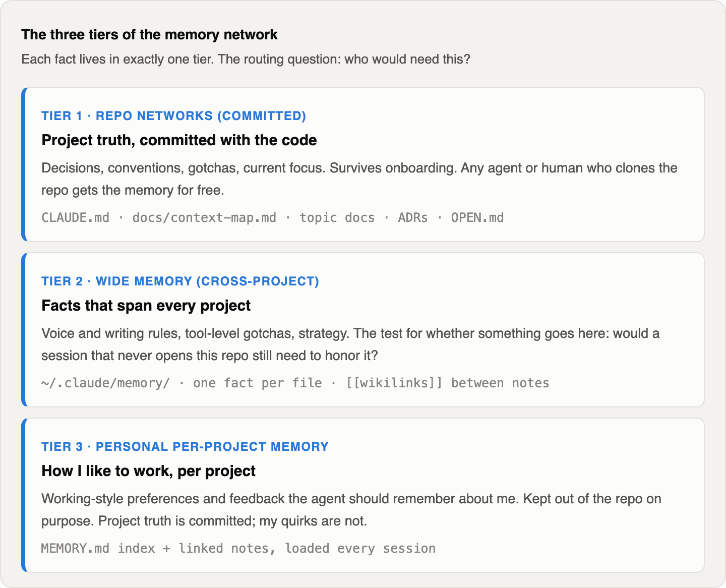Click the 'TIER 3 · PERSONAL PER-PROJECT MEMORY' label
The width and height of the screenshot is (726, 588).
[x=185, y=446]
